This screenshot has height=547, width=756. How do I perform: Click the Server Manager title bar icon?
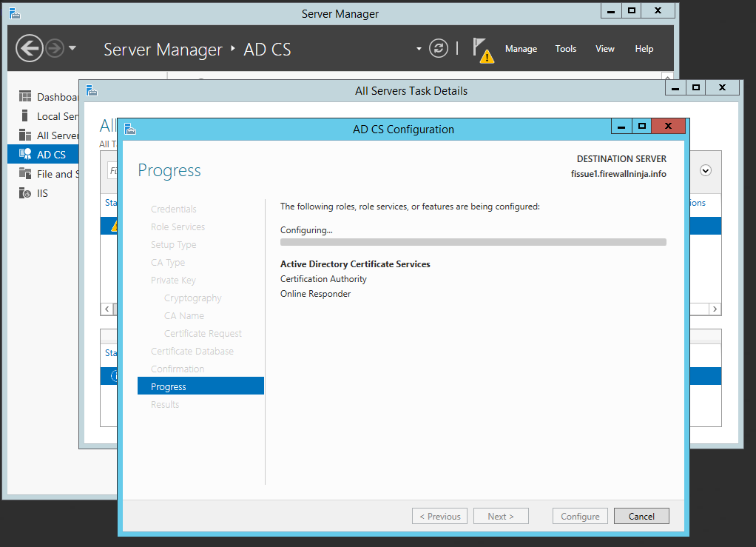click(x=15, y=13)
